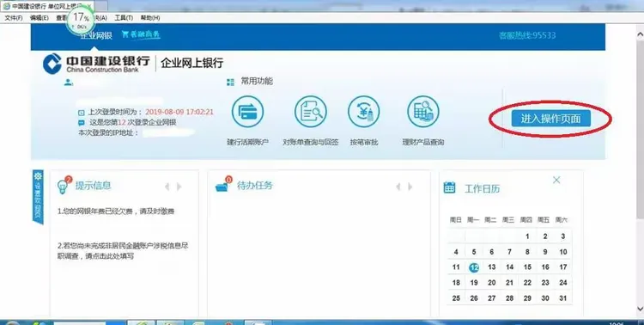This screenshot has height=325, width=644.
Task: Select day 4 in the calendar
Action: (456, 252)
